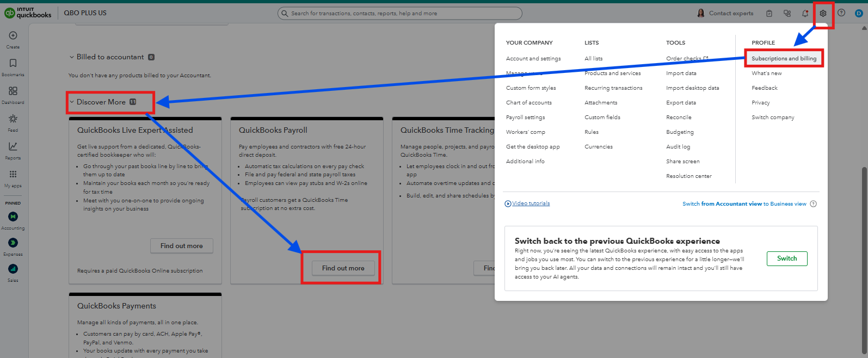Click QuickBooks Payments card title
Viewport: 868px width, 358px height.
pyautogui.click(x=116, y=306)
